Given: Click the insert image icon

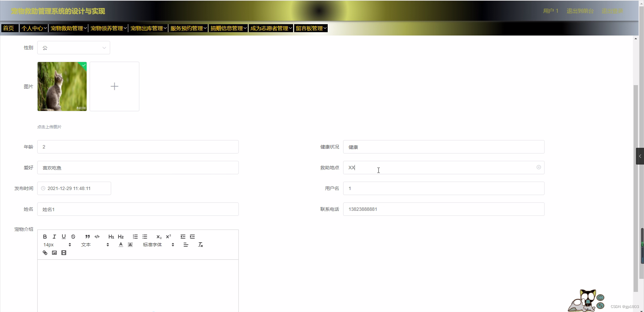Looking at the screenshot, I should pos(54,252).
